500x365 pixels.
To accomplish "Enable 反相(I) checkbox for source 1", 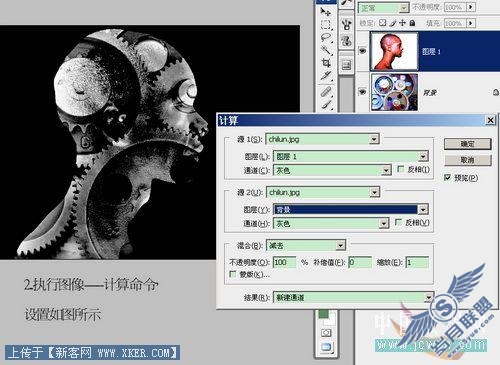I will 401,169.
